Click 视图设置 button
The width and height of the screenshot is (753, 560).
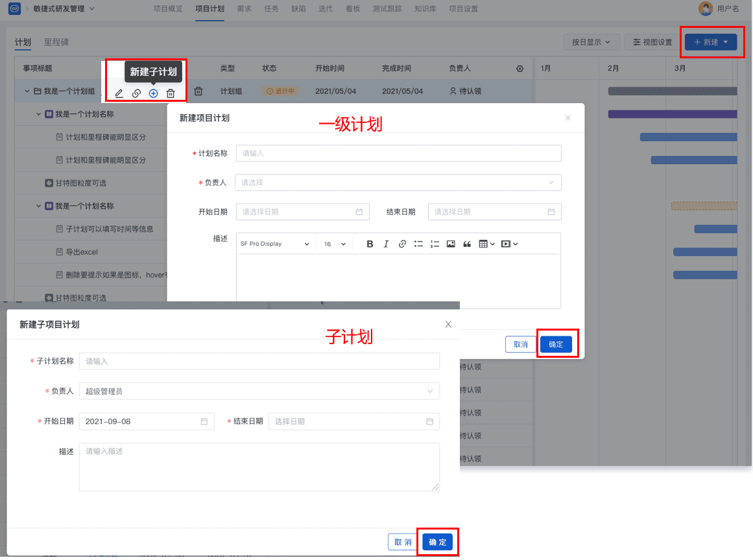[x=652, y=42]
